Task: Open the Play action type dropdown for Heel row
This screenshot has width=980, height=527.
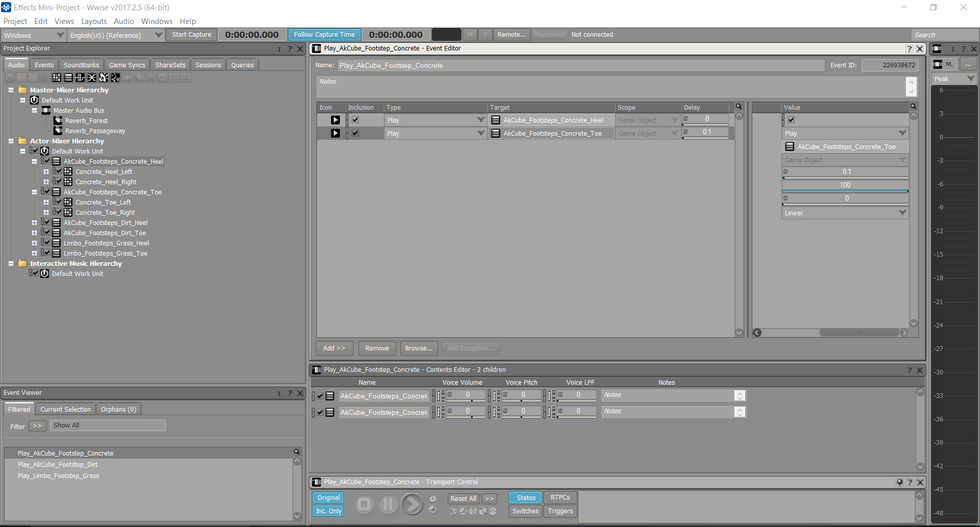Action: coord(435,120)
